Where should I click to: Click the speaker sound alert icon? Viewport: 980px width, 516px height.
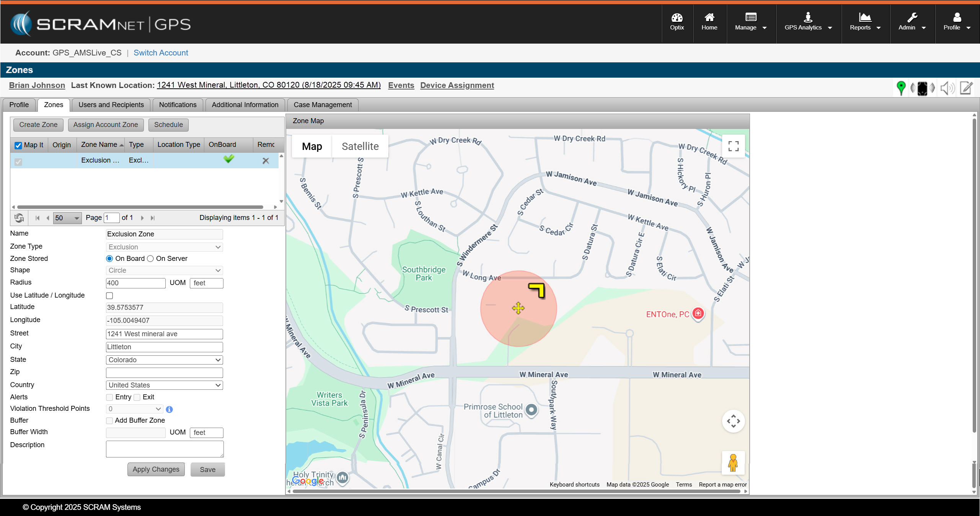[x=947, y=88]
